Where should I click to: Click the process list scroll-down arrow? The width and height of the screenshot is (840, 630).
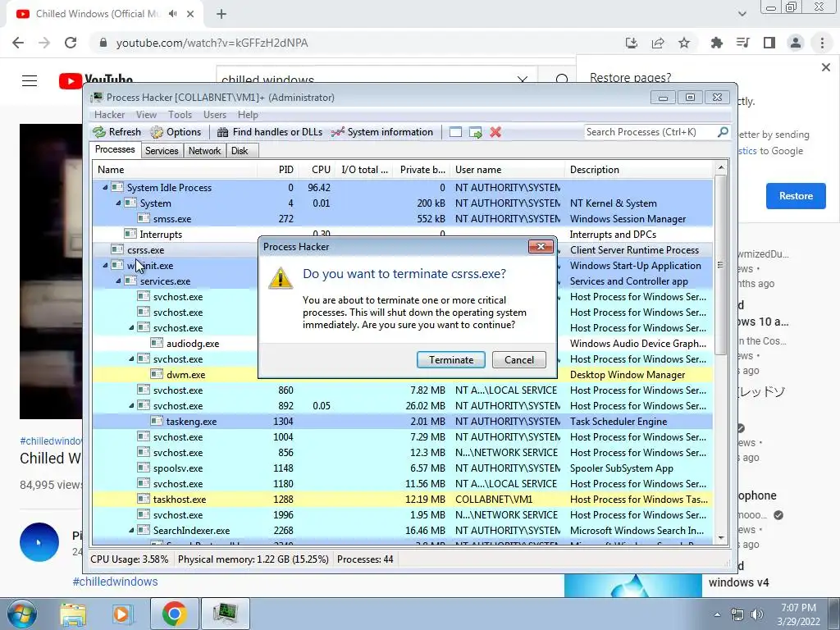[721, 538]
